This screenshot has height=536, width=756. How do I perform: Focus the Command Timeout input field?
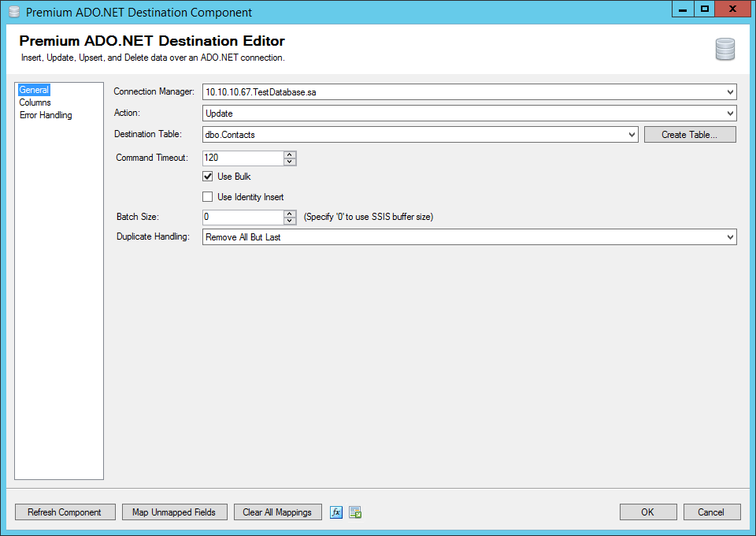pyautogui.click(x=243, y=158)
